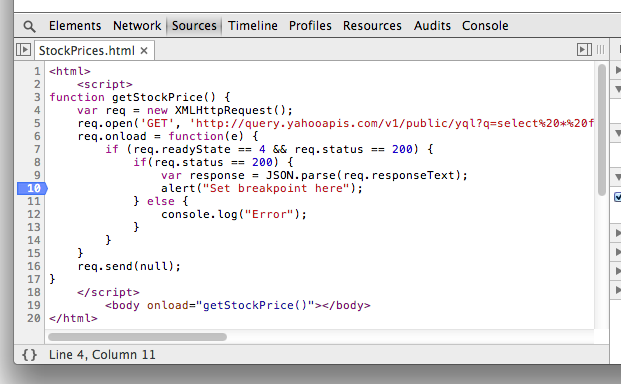The height and width of the screenshot is (384, 621).
Task: Show the navigator sidebar toggle icon
Action: pos(23,50)
